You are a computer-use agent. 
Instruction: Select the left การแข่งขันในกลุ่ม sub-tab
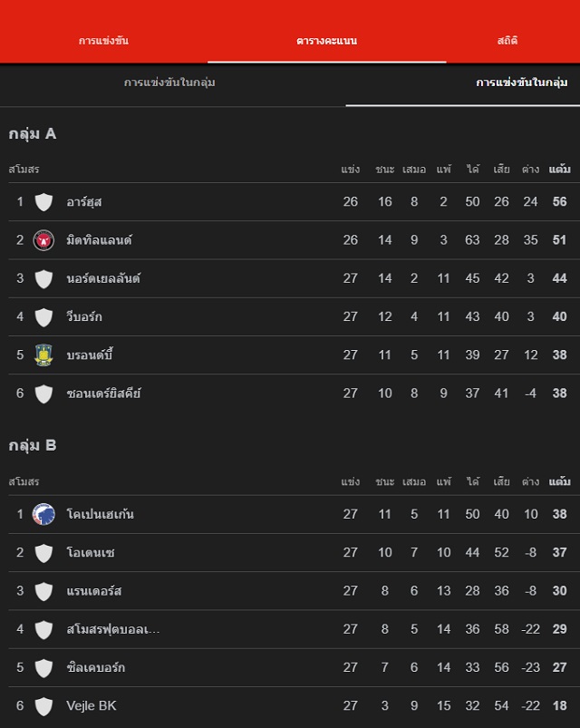[169, 83]
